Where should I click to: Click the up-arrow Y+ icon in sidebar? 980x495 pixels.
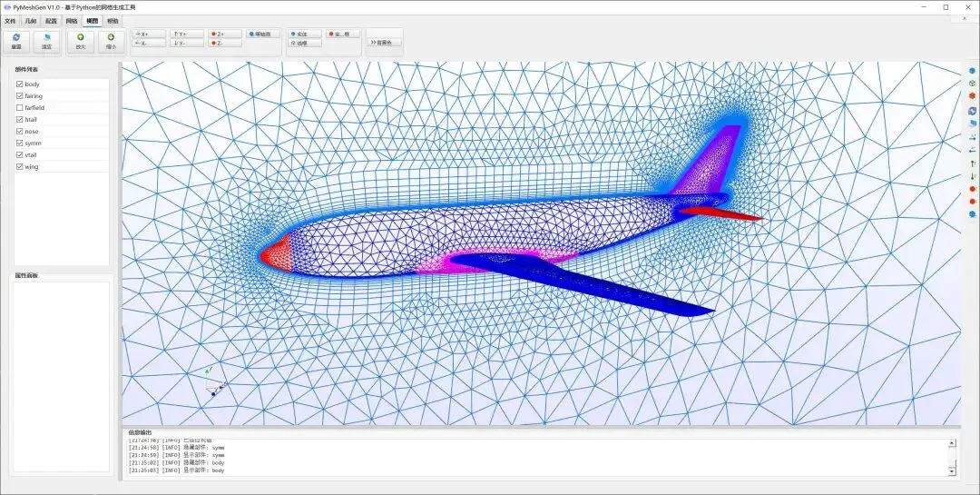click(972, 163)
